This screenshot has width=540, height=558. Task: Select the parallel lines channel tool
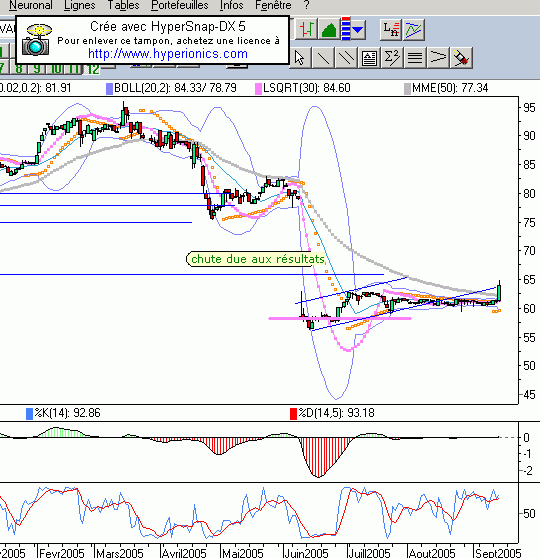pos(346,58)
